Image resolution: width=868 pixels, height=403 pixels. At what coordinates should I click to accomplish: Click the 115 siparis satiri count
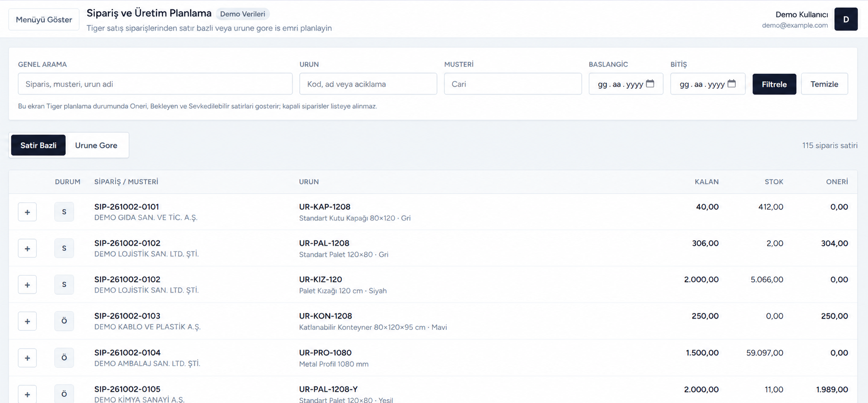830,145
